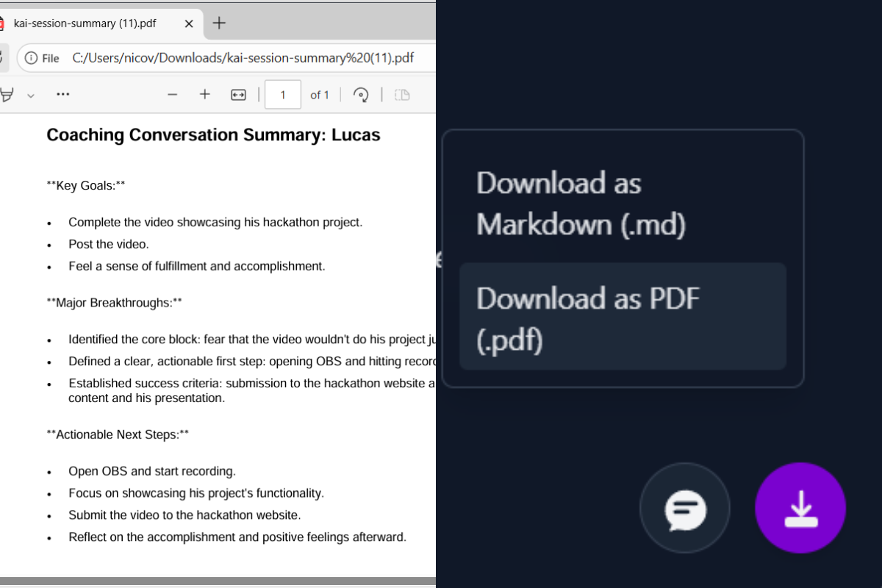Open a new browser tab
The height and width of the screenshot is (588, 882).
tap(218, 23)
